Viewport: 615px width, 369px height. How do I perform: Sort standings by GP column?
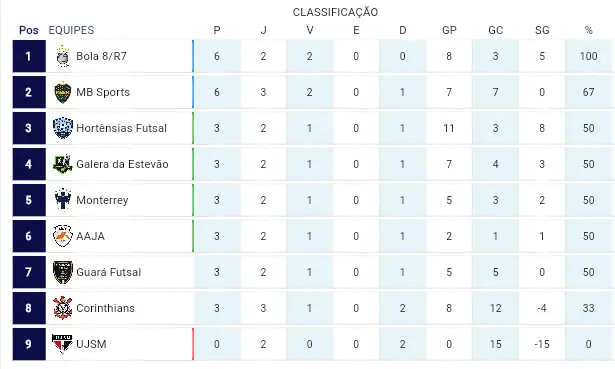tap(449, 30)
